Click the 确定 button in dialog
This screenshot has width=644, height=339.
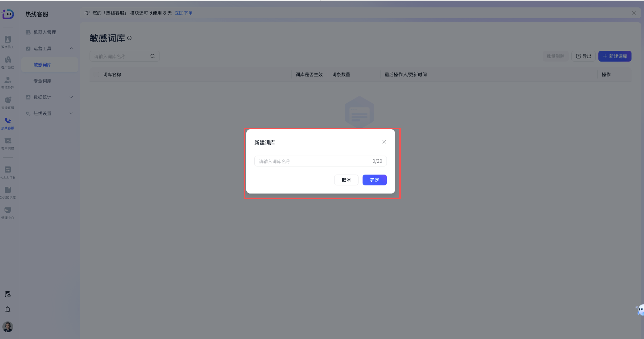tap(374, 180)
